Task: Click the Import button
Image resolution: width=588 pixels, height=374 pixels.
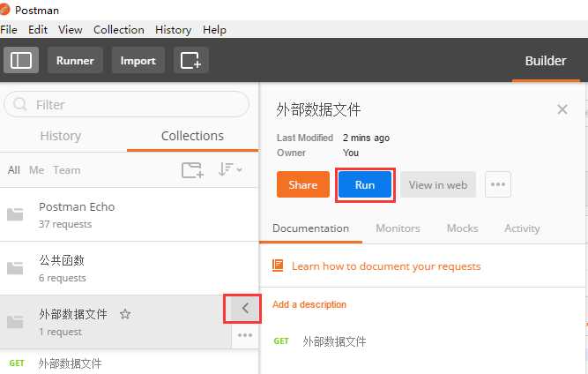Action: click(138, 60)
